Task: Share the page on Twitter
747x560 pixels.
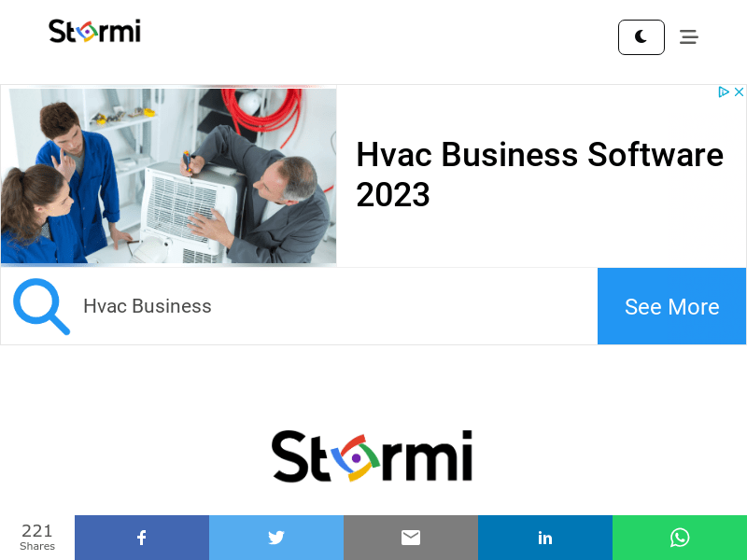Action: [x=276, y=538]
